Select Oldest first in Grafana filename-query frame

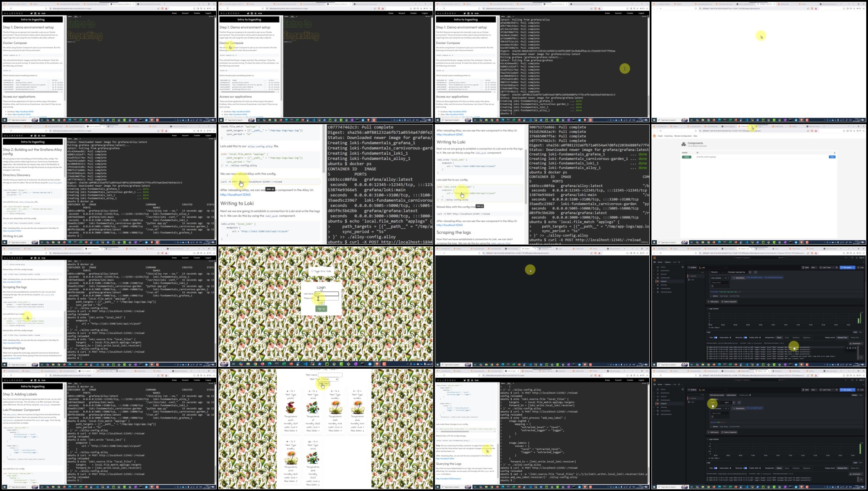point(854,338)
